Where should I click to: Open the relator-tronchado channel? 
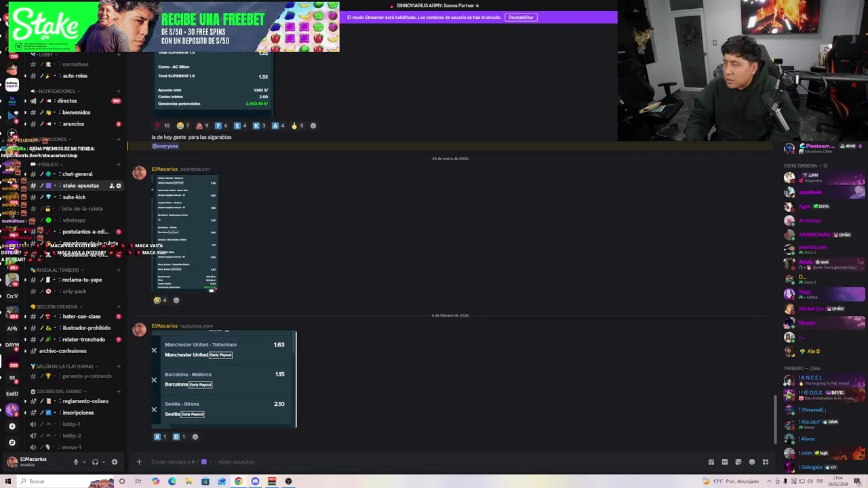pos(75,340)
